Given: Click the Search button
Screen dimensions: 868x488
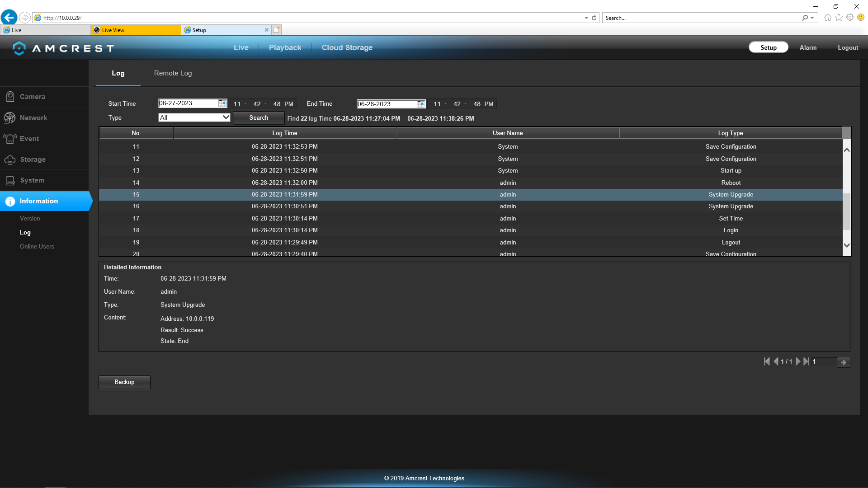Looking at the screenshot, I should point(259,118).
